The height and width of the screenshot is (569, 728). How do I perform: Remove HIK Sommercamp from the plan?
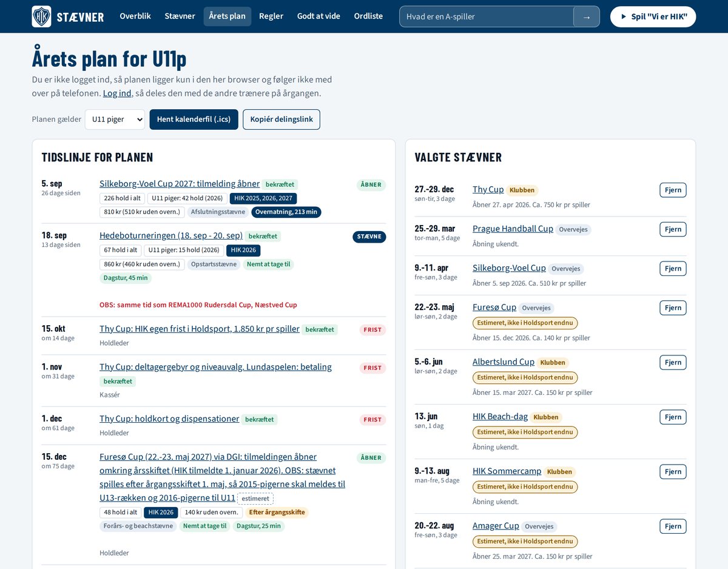point(673,471)
